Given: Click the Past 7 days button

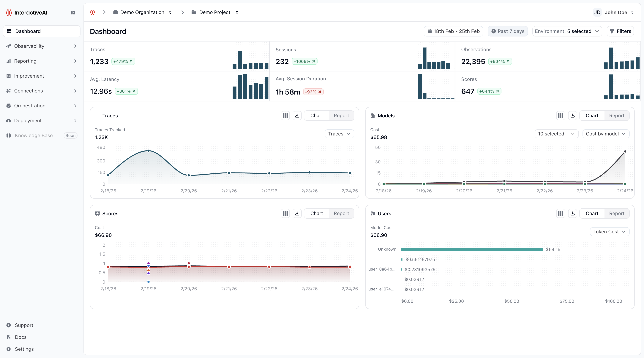Looking at the screenshot, I should 507,31.
